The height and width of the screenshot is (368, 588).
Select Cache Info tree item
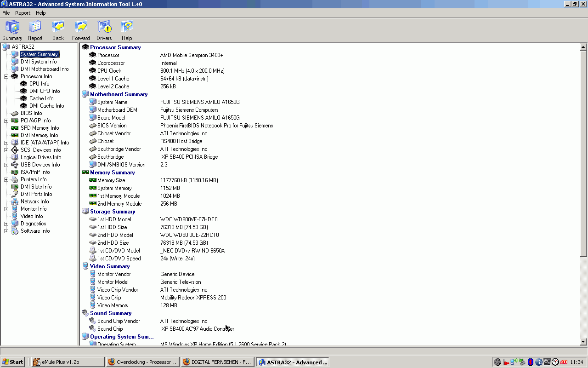(x=41, y=98)
